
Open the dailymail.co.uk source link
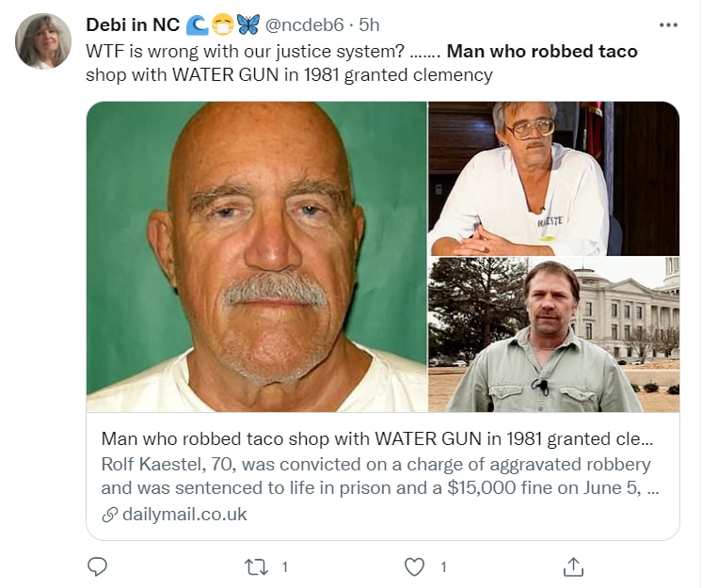(184, 514)
